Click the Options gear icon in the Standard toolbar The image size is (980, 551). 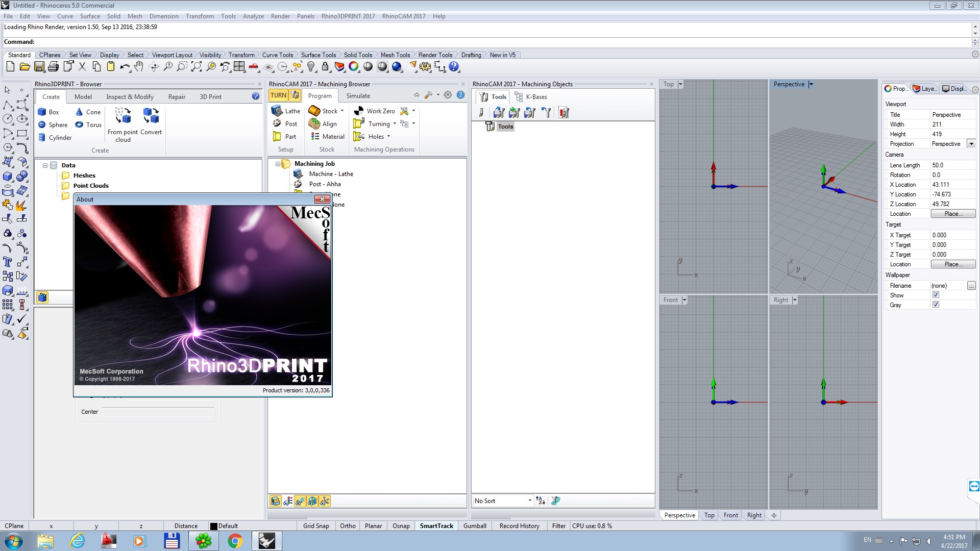coord(425,67)
